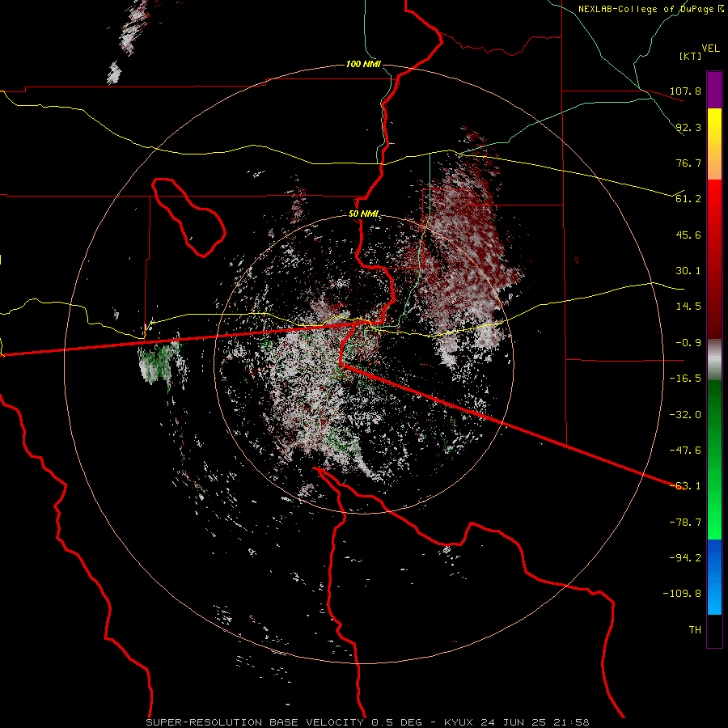The width and height of the screenshot is (728, 728).
Task: Click the closed red loop outline northwest of the radar
Action: coord(188,217)
